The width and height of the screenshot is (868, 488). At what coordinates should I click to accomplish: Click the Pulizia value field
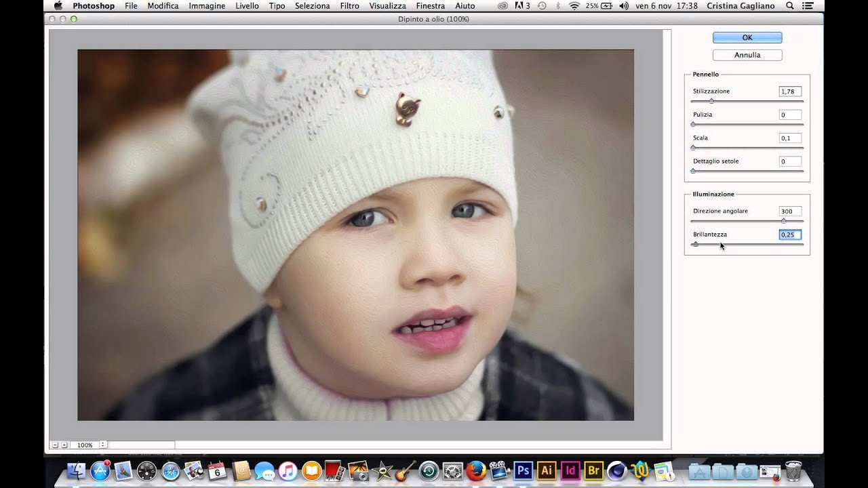click(x=790, y=115)
